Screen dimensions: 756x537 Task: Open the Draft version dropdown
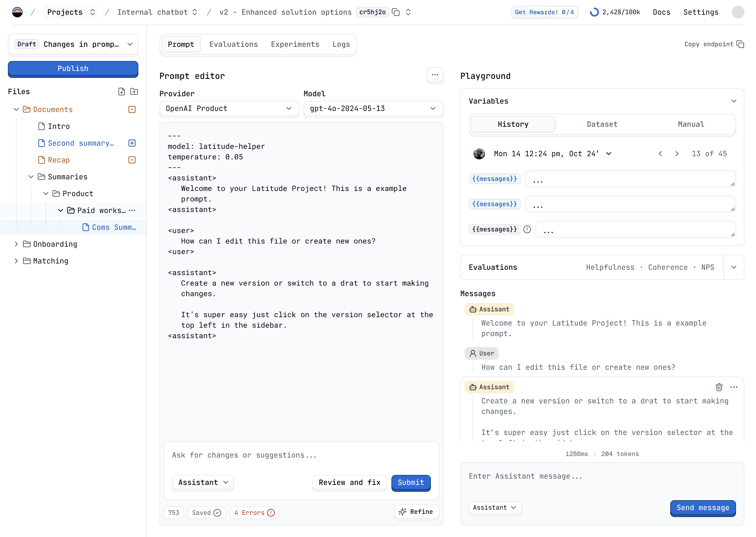73,44
